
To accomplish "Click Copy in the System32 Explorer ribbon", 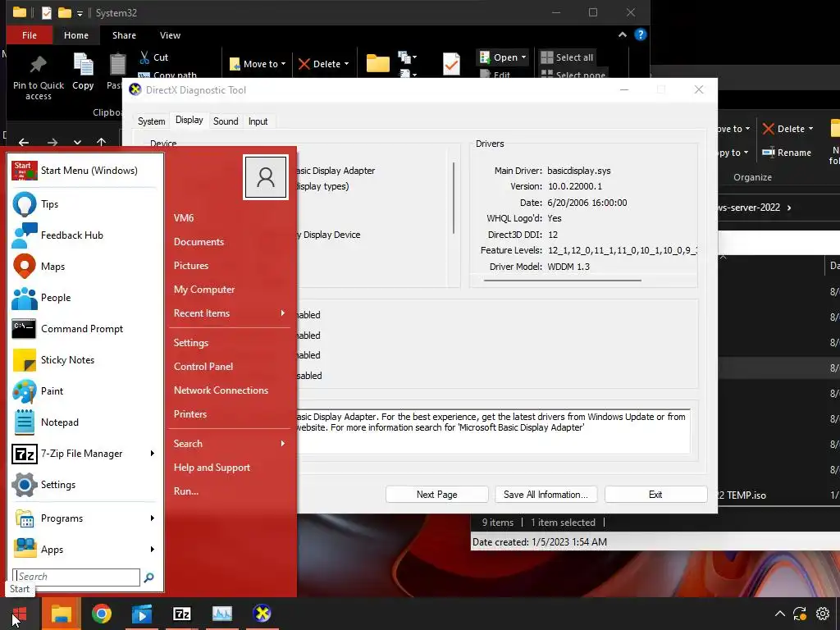I will pos(83,72).
